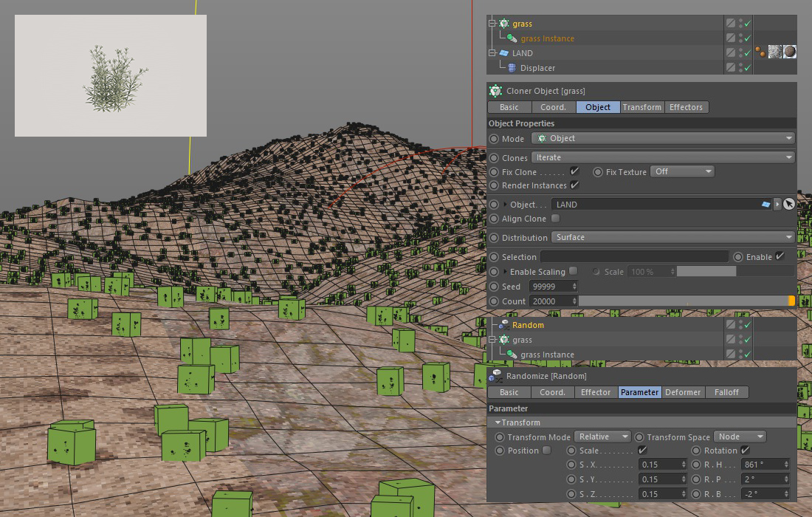812x517 pixels.
Task: Click the Transform tab of the Cloner Object
Action: pyautogui.click(x=641, y=107)
